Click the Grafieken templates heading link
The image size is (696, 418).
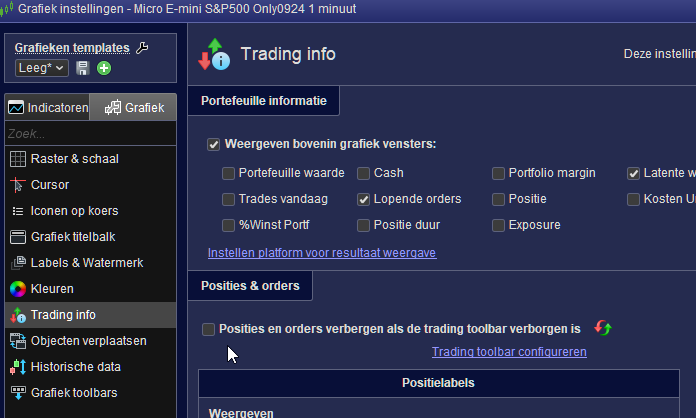72,47
